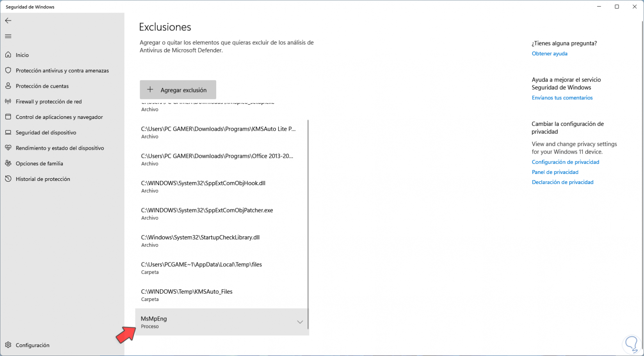This screenshot has width=644, height=356.
Task: Open the Panel de privacidad link
Action: point(555,172)
